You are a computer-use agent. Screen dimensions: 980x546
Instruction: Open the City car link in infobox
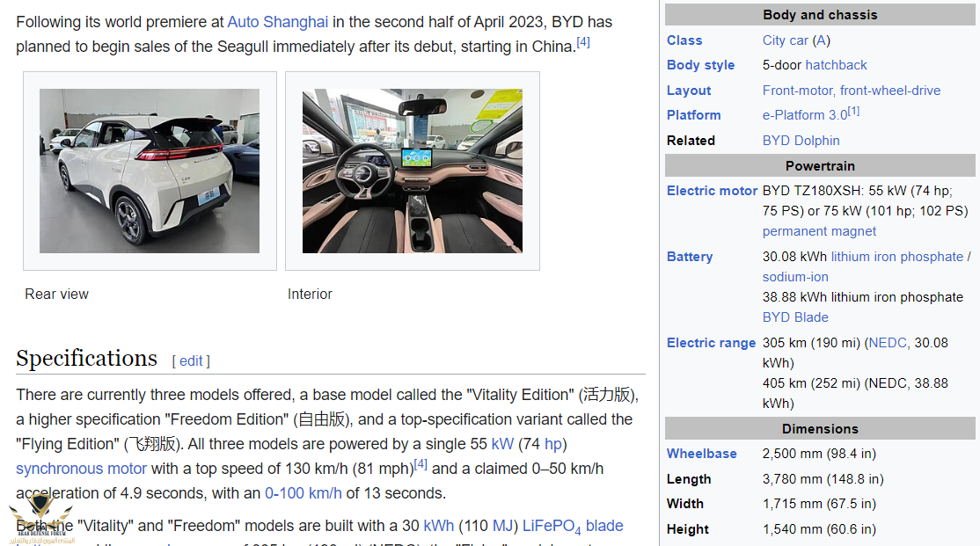[x=785, y=40]
